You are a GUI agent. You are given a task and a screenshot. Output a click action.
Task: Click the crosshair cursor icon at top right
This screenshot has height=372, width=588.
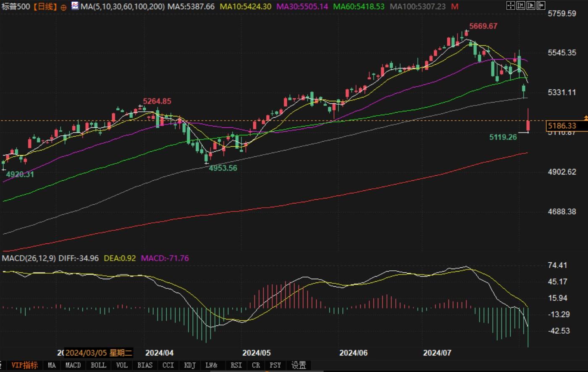coord(510,5)
